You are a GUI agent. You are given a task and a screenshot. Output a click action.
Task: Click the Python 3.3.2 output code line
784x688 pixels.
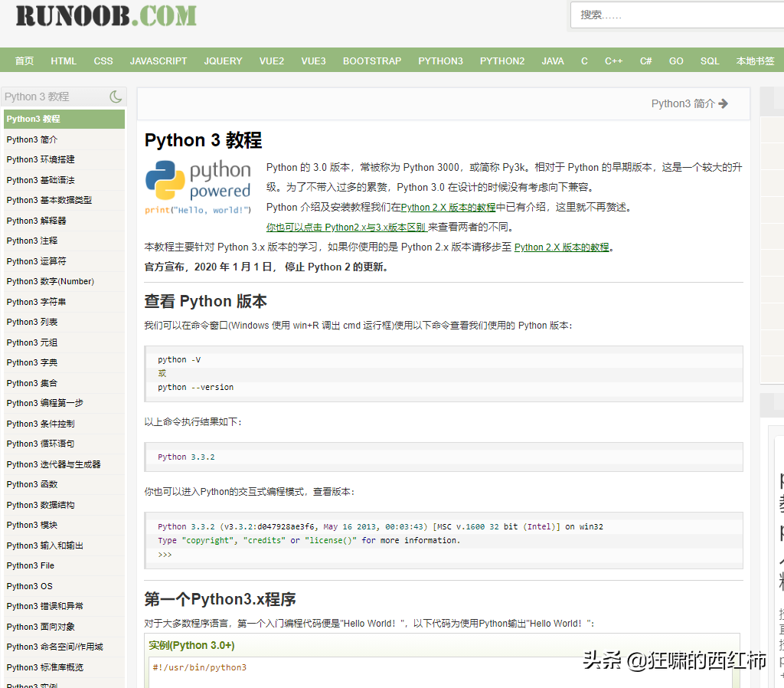tap(186, 457)
